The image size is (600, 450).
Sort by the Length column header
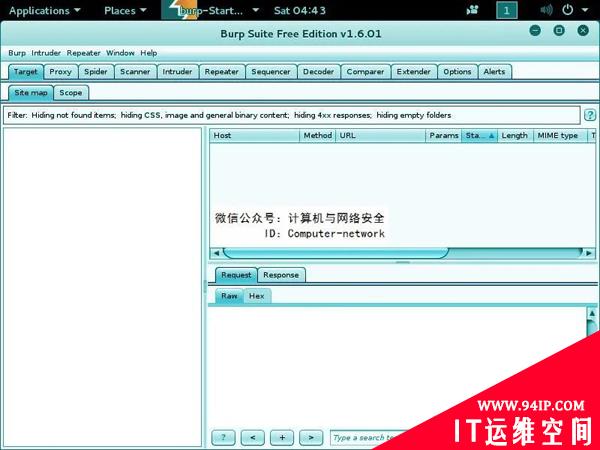(x=515, y=135)
